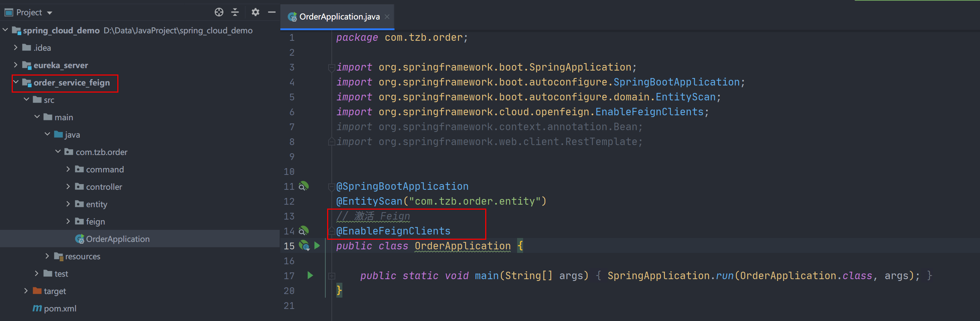Viewport: 980px width, 321px height.
Task: Collapse all nodes in the Project panel
Action: click(x=235, y=12)
